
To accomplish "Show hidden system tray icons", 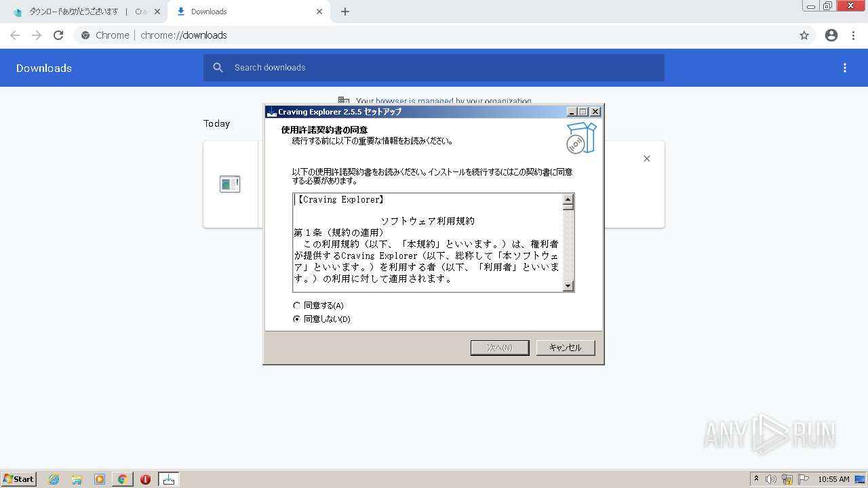I will tap(756, 479).
